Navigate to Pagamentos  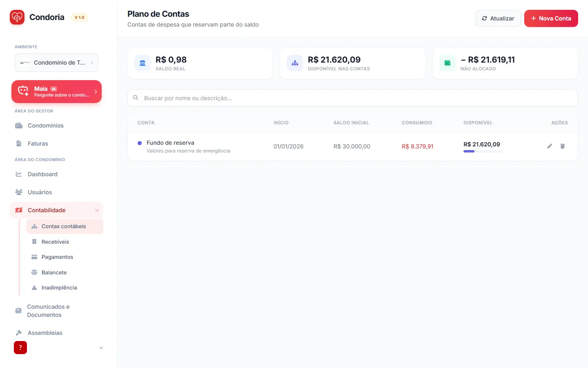[x=65, y=257]
